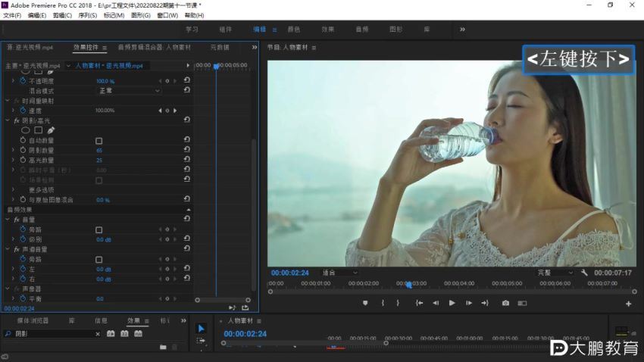The width and height of the screenshot is (644, 362).
Task: Select the pen mask tool under 阴影/高光
Action: click(x=51, y=130)
